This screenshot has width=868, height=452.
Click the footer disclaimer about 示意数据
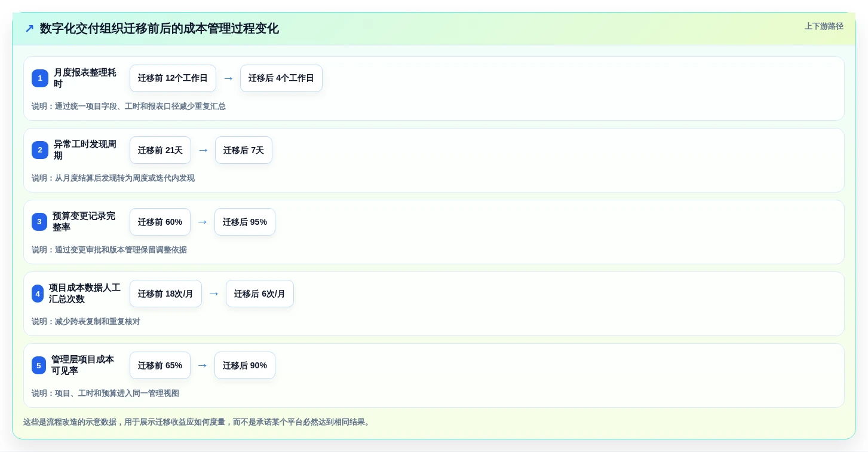click(198, 422)
